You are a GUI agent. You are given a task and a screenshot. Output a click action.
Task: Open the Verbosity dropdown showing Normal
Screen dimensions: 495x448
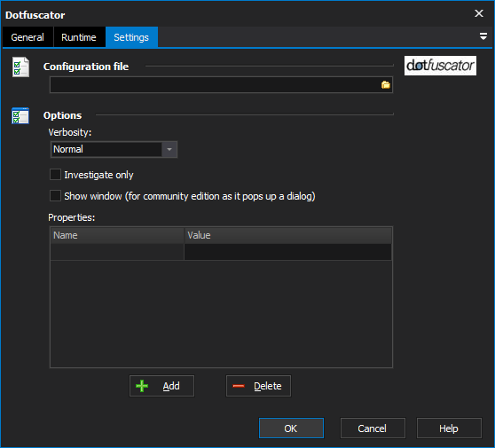coord(114,149)
